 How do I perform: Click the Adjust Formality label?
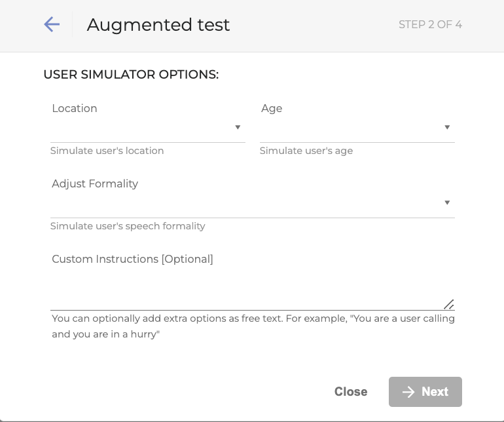95,184
